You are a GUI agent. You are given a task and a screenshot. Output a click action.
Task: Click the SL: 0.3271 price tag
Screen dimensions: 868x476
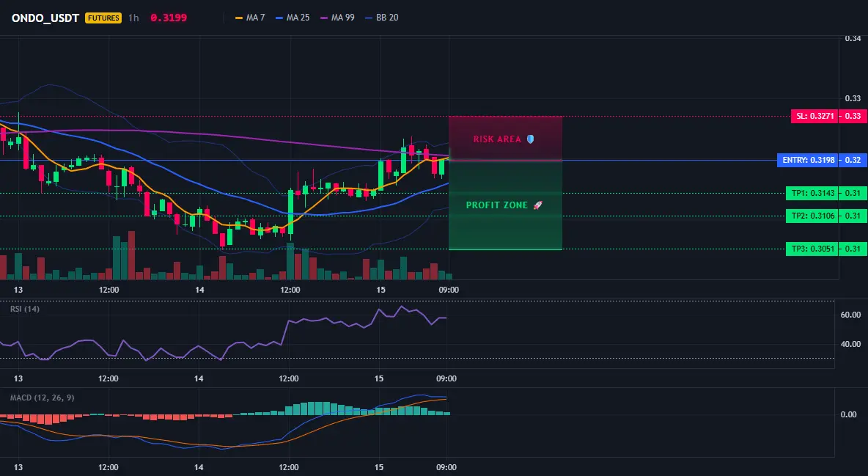click(814, 117)
